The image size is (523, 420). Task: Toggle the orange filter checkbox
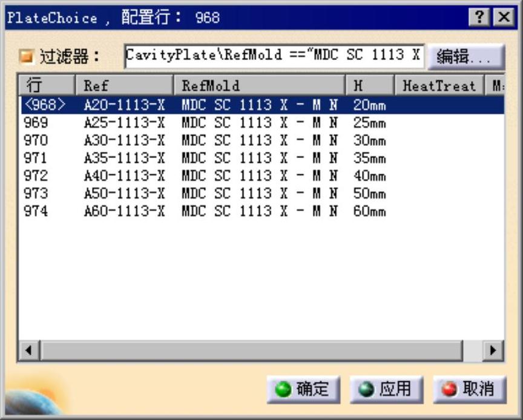(27, 56)
